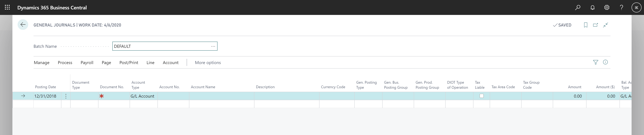Click Dynamics 365 Business Central title
644x135 pixels.
click(x=52, y=8)
